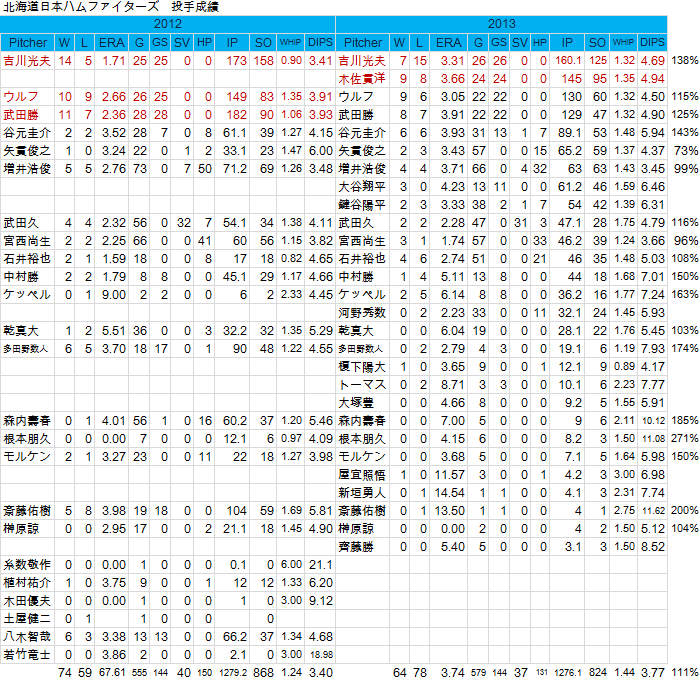Select 大谷翔平 pitcher name cell
The height and width of the screenshot is (677, 699).
[x=362, y=187]
